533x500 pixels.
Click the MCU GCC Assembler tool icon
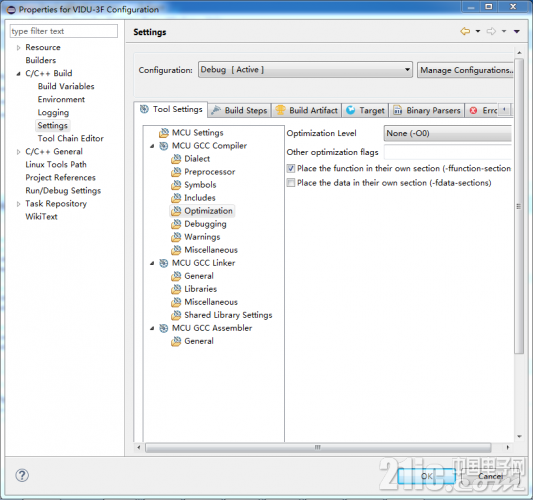click(x=164, y=328)
